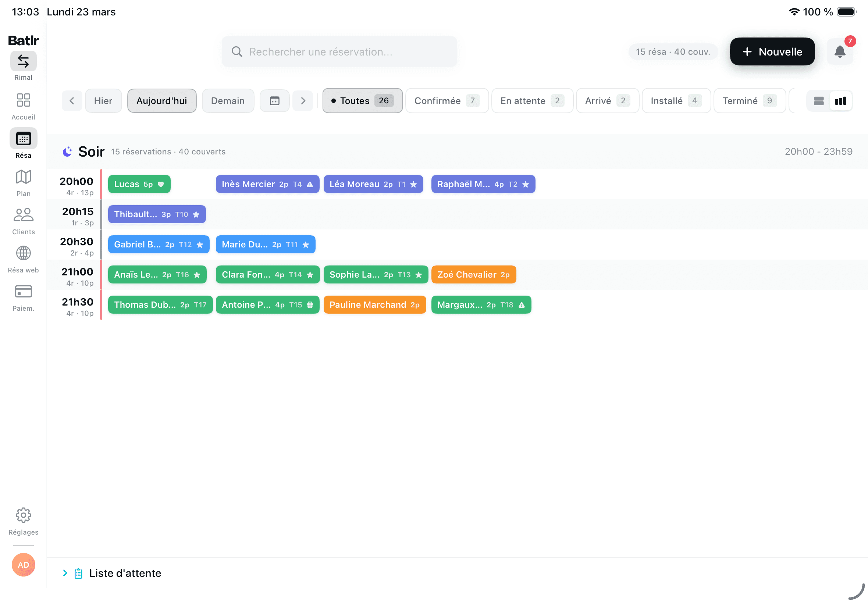The width and height of the screenshot is (868, 603).
Task: Click the Rimal switch-restaurant icon
Action: click(24, 61)
